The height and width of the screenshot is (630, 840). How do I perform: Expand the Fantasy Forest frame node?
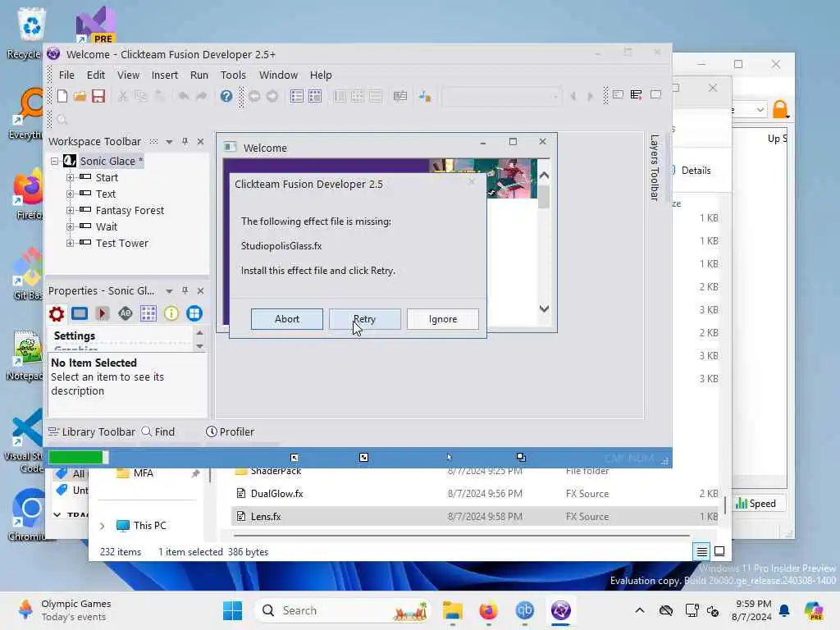70,211
